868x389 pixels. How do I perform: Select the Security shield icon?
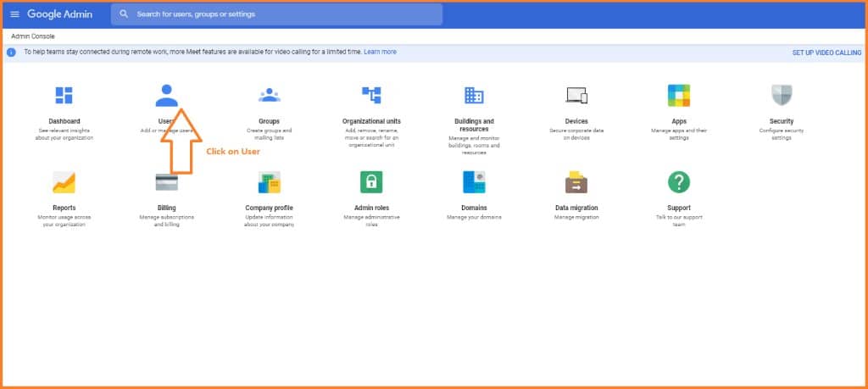pos(782,95)
